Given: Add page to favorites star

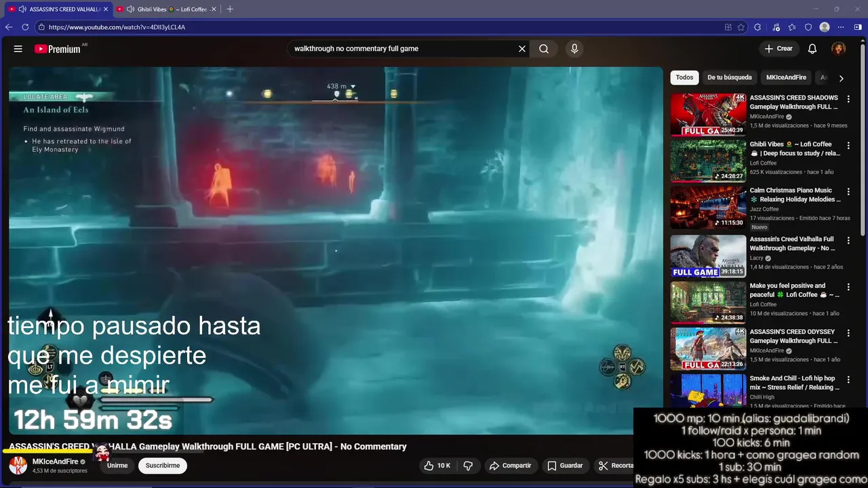Looking at the screenshot, I should (741, 27).
